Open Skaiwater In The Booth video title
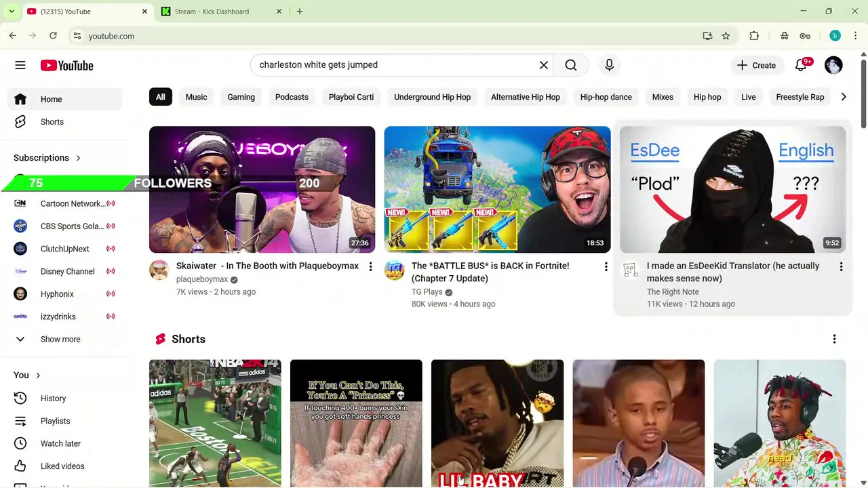 [x=267, y=266]
